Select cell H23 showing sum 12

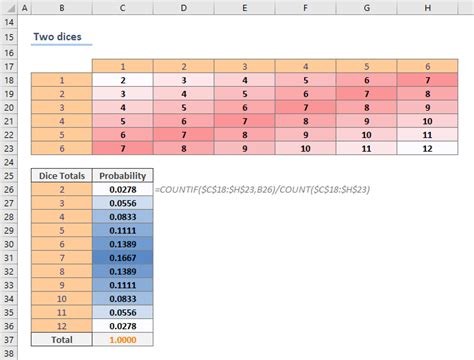pos(428,148)
